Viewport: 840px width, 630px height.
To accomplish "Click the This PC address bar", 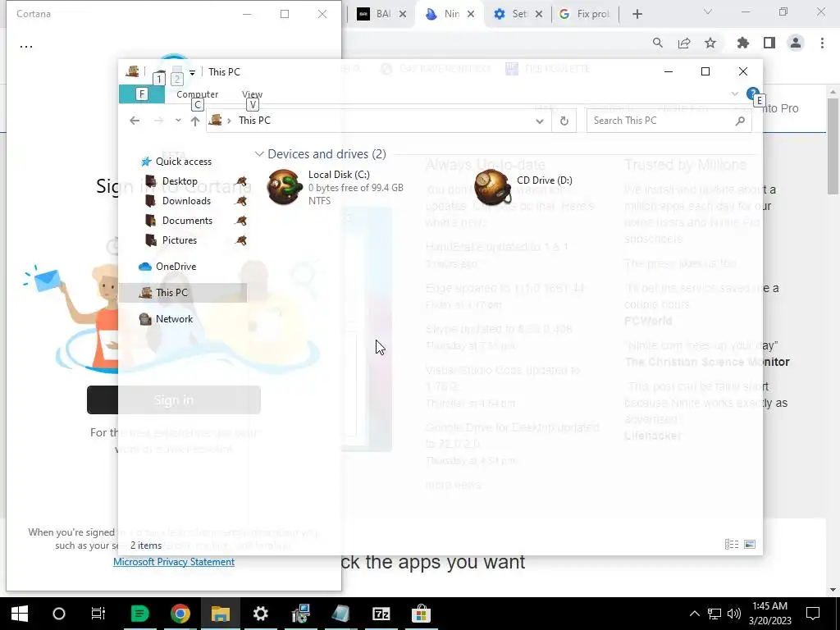I will coord(378,121).
